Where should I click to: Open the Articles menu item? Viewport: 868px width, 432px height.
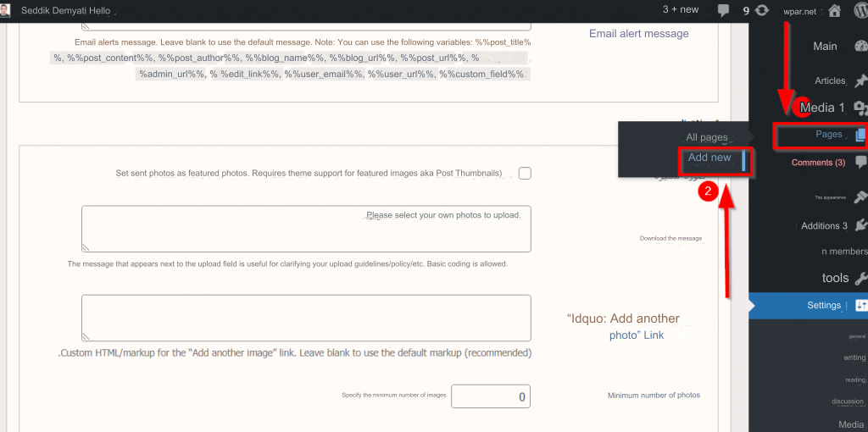click(830, 80)
